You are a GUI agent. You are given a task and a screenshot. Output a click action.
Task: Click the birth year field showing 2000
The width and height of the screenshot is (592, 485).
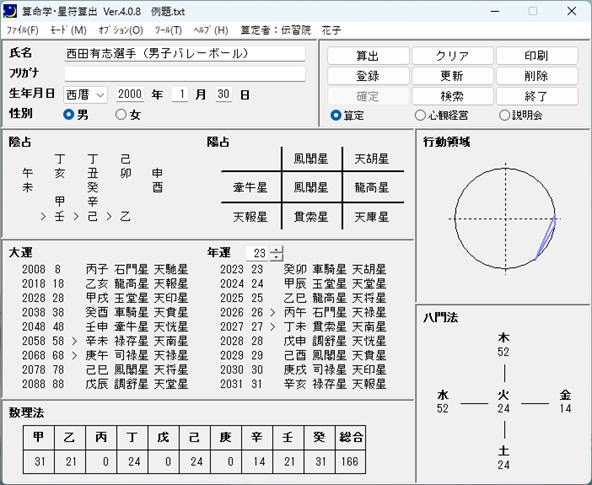click(x=130, y=94)
